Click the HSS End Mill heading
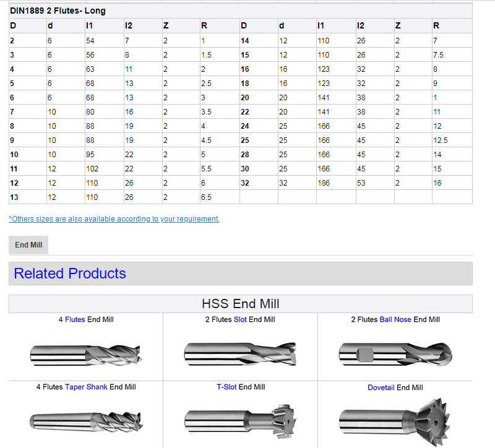 pos(241,304)
